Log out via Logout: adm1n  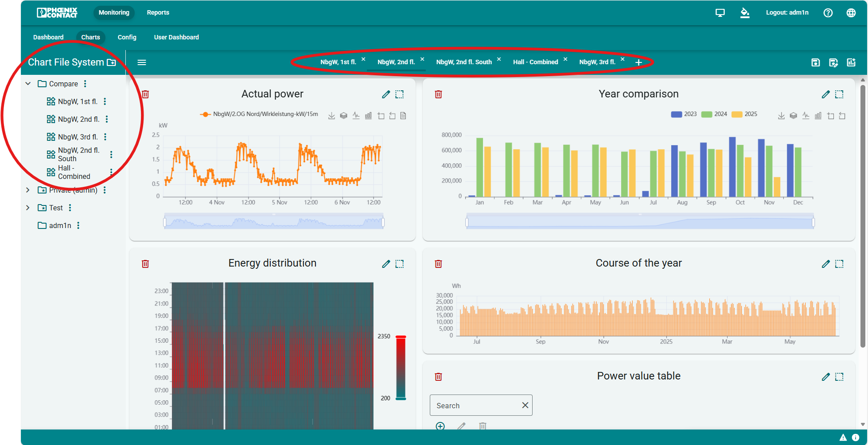click(787, 13)
